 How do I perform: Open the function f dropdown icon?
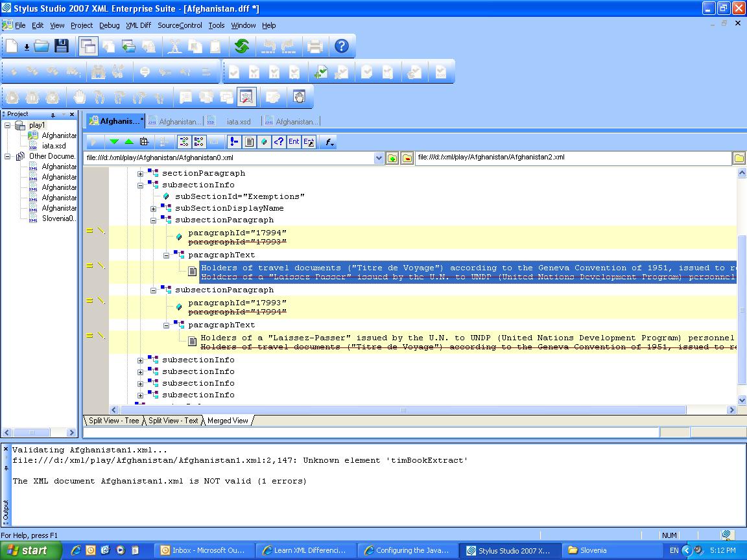[329, 141]
